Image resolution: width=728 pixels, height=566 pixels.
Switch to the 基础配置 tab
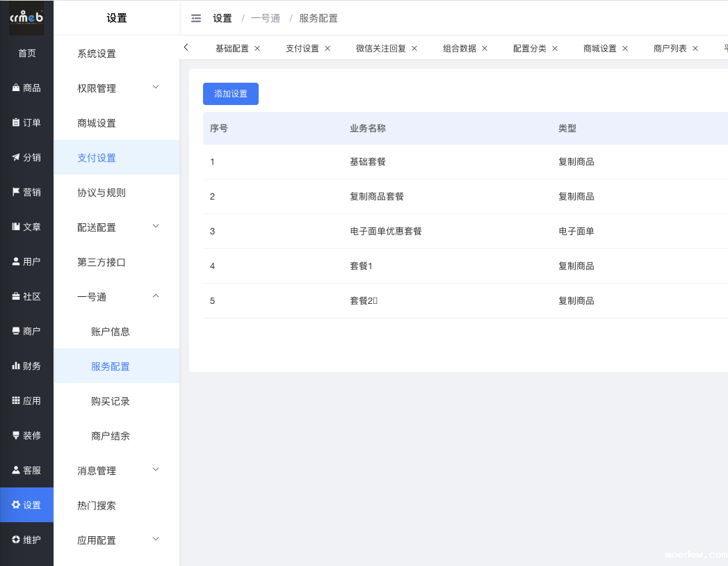tap(232, 49)
